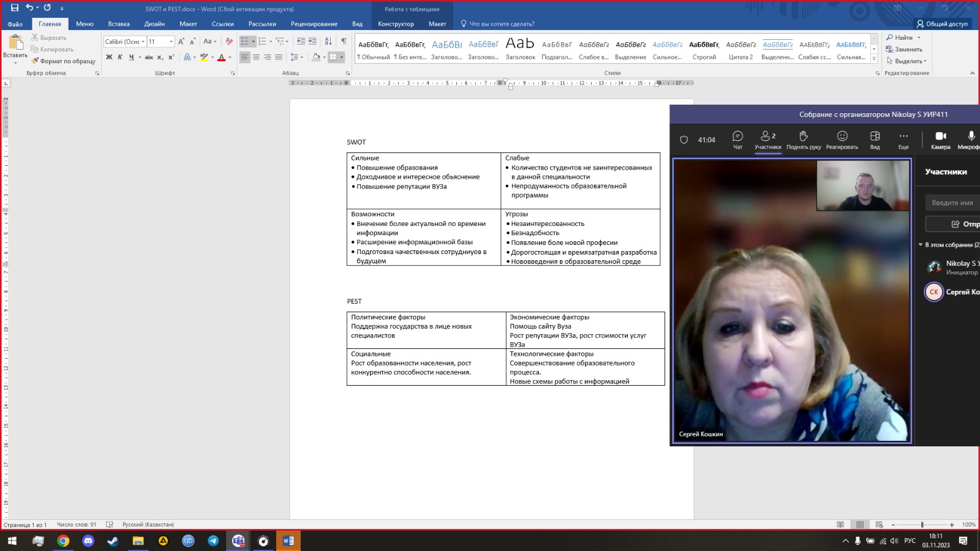The image size is (980, 551).
Task: Toggle bold formatting
Action: [x=109, y=58]
